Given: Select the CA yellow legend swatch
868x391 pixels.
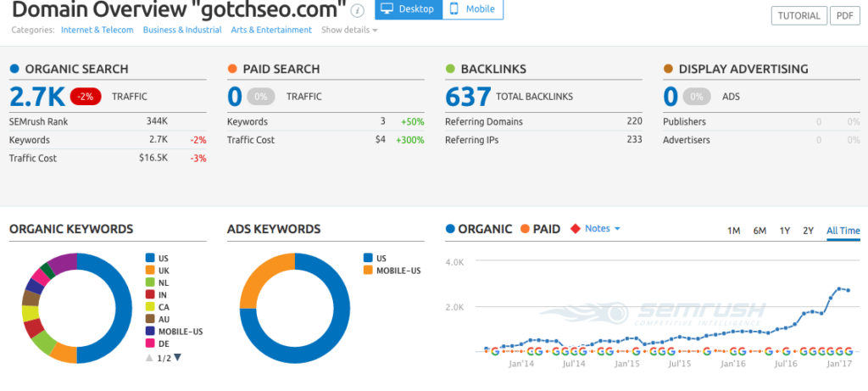Looking at the screenshot, I should click(149, 307).
